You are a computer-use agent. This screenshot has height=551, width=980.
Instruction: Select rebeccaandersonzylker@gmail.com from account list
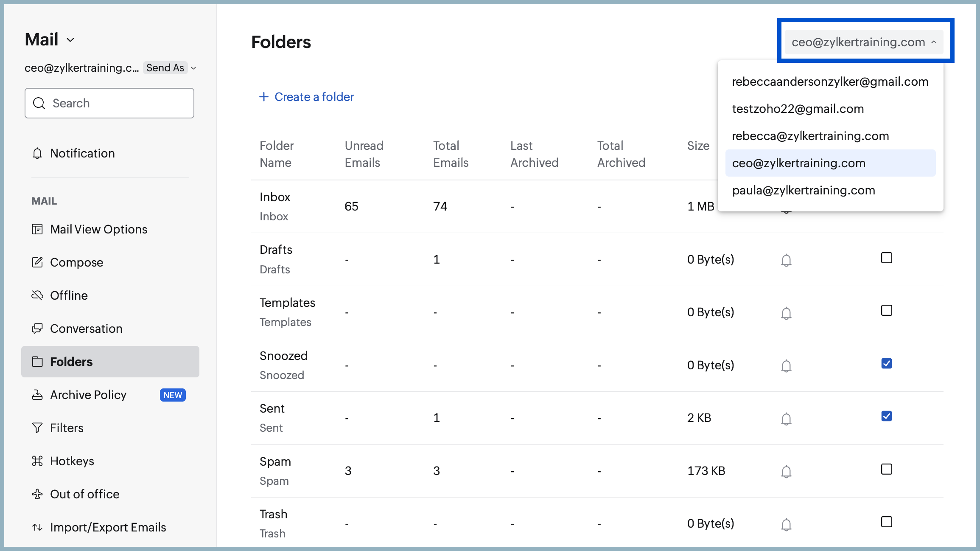coord(830,82)
